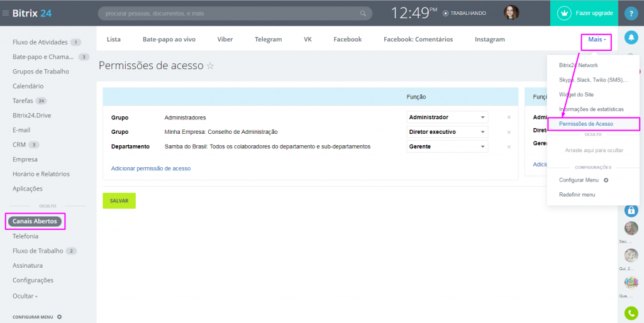Remove the Administradores permission row via X

click(x=509, y=118)
